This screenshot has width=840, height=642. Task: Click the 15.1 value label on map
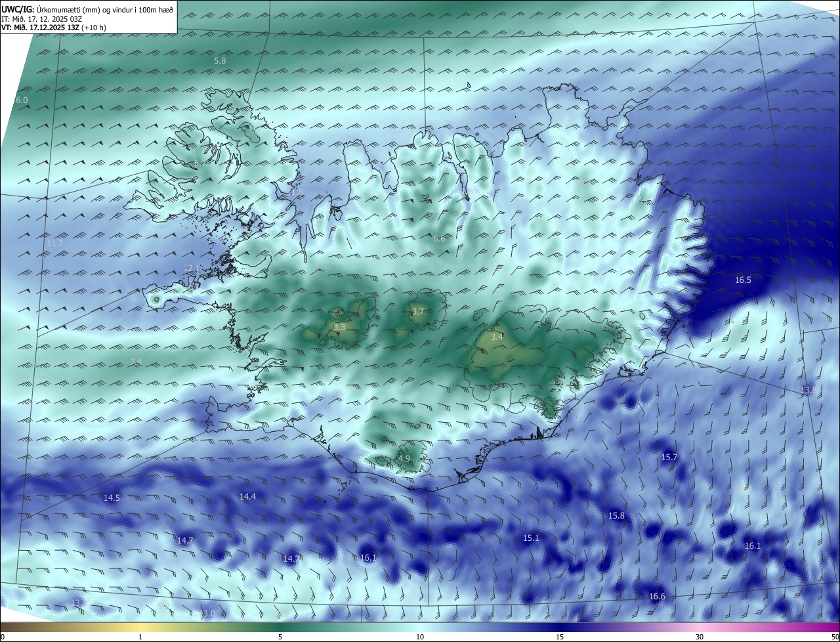tap(531, 538)
